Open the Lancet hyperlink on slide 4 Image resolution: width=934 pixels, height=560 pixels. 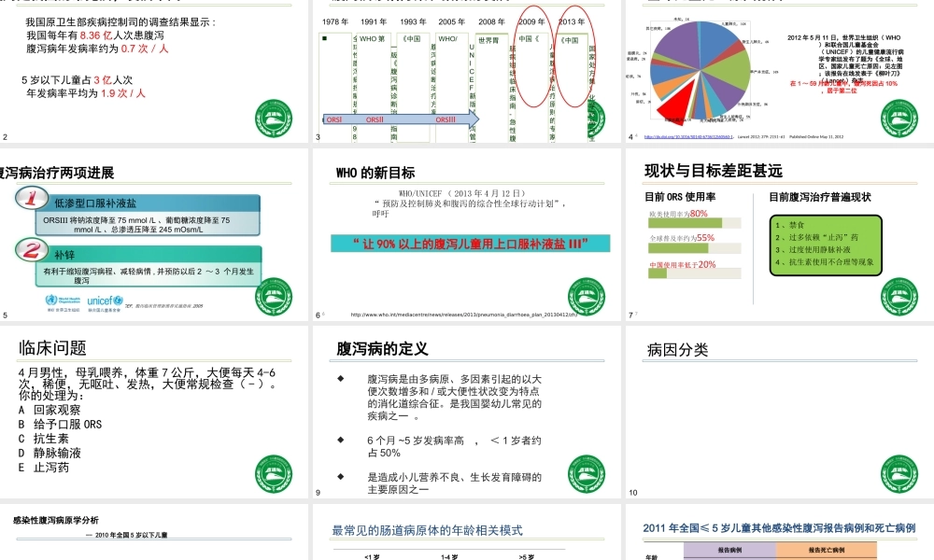[x=691, y=136]
